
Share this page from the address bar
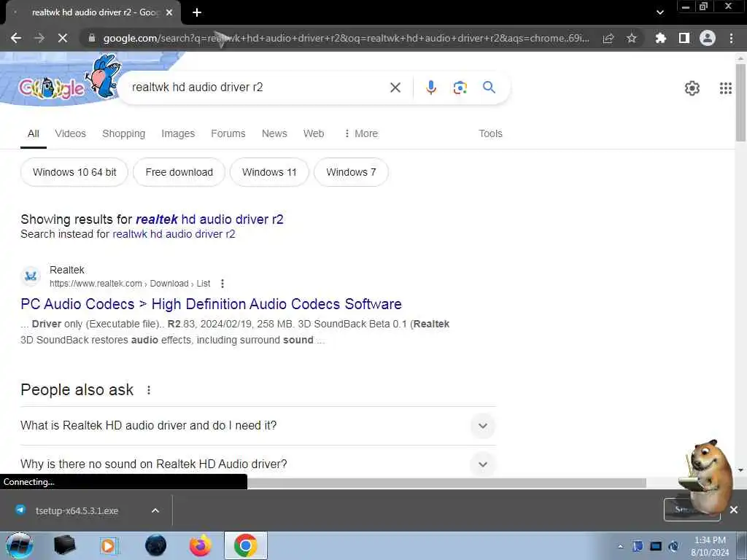tap(608, 38)
